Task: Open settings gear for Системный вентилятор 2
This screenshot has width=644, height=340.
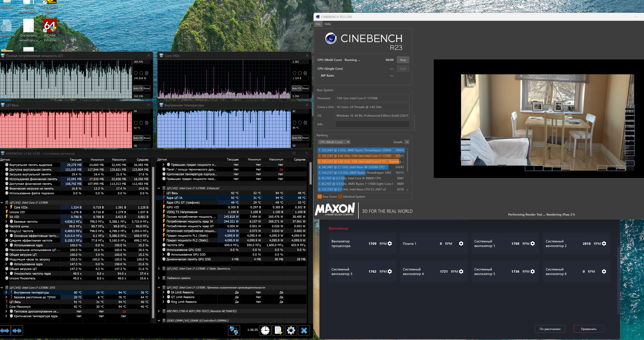Action: (604, 243)
